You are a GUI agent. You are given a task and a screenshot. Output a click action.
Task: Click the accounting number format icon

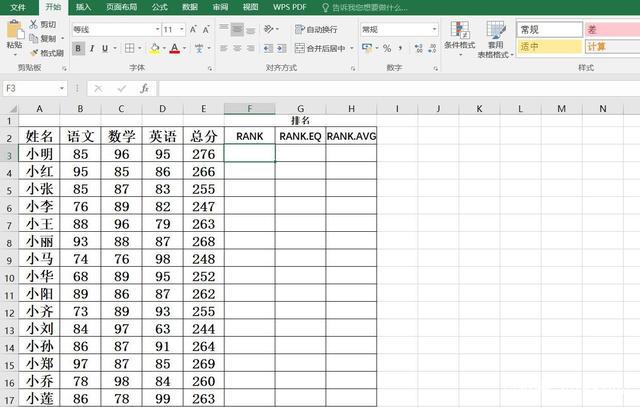367,48
